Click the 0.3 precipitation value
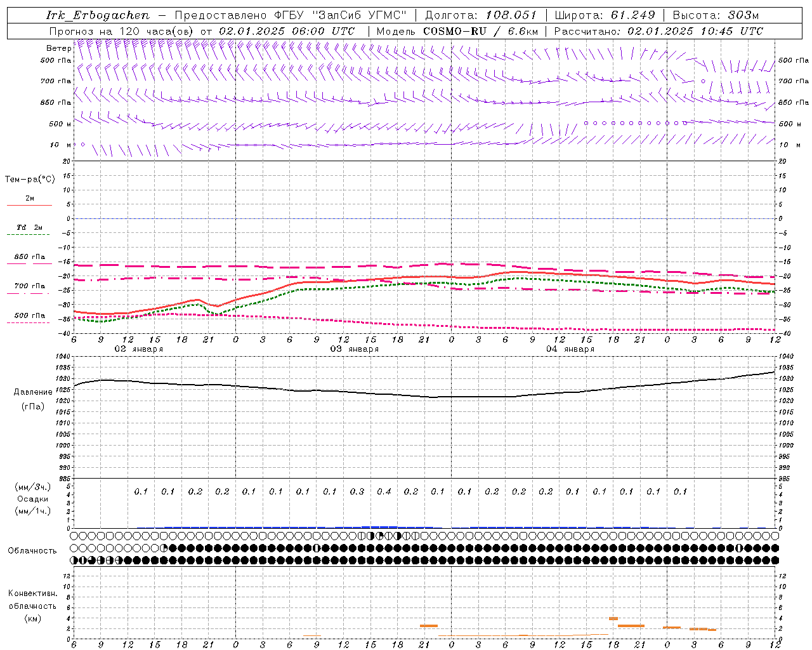The height and width of the screenshot is (650, 812). (x=357, y=491)
